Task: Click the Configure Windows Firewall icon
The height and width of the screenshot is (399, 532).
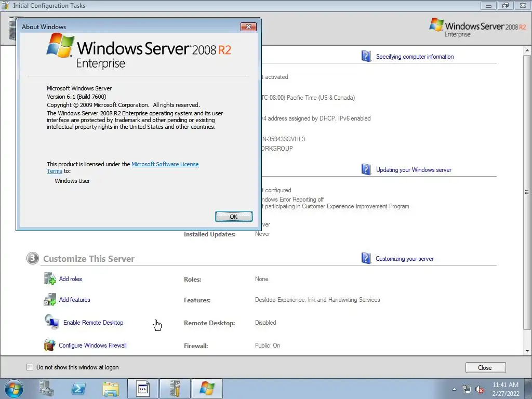Action: (x=49, y=345)
